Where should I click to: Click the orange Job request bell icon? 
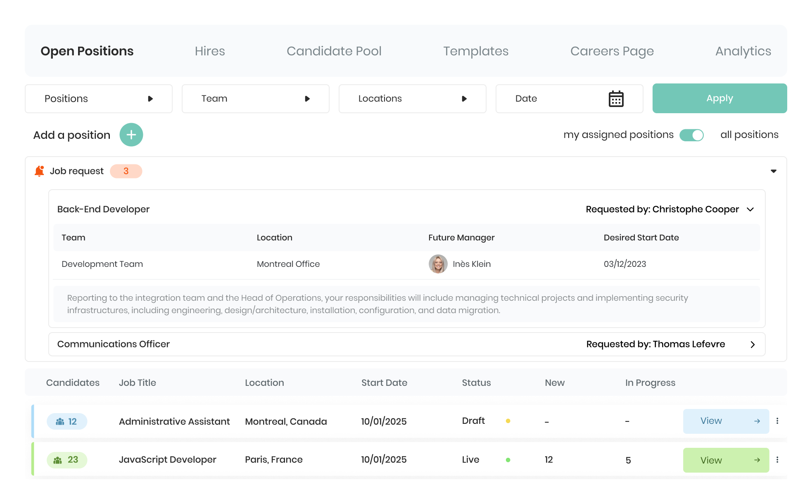point(39,171)
